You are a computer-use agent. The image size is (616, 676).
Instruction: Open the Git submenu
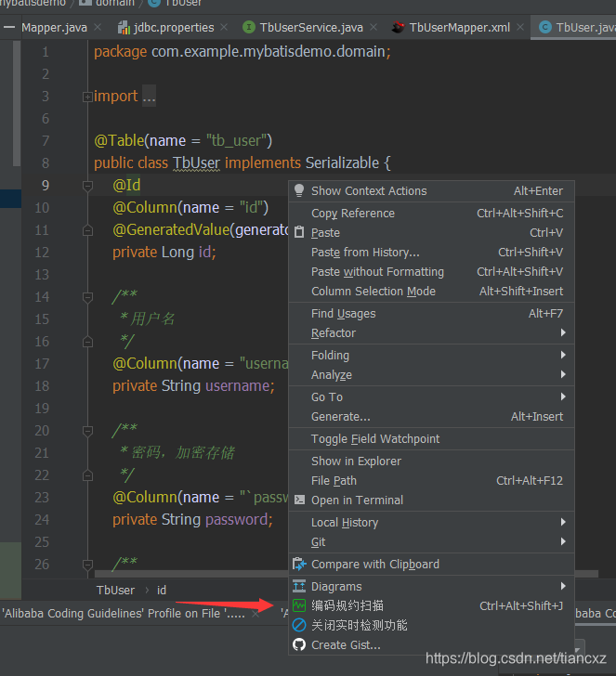click(x=431, y=541)
